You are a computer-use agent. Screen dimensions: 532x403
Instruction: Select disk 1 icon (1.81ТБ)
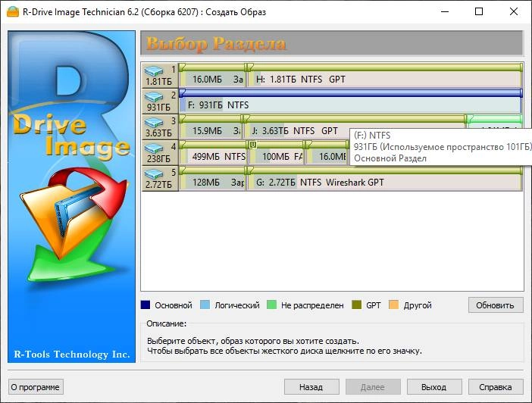160,75
